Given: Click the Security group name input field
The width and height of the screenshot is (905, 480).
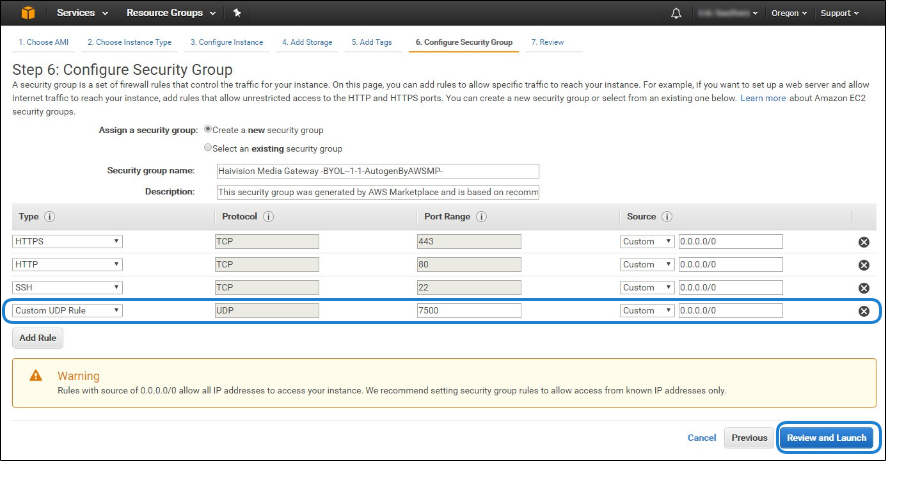Looking at the screenshot, I should (377, 171).
